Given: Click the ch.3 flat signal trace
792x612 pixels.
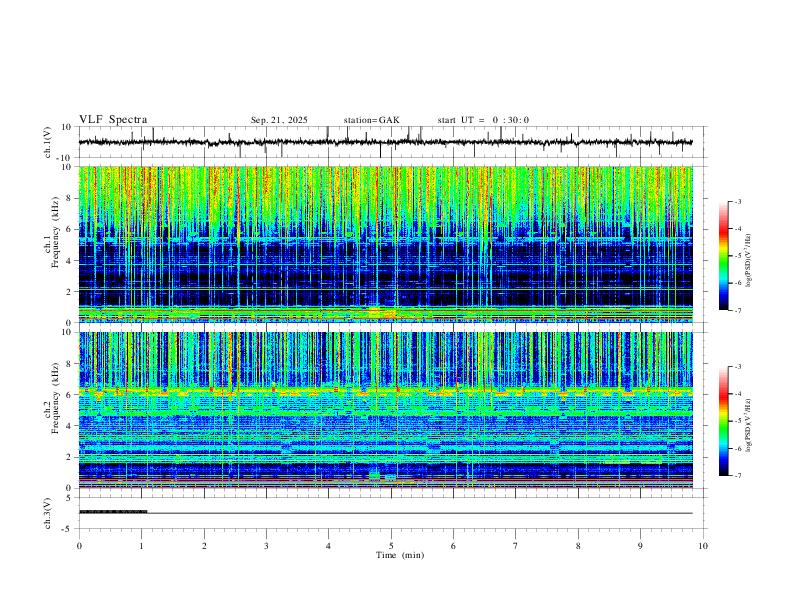Looking at the screenshot, I should pyautogui.click(x=385, y=513).
